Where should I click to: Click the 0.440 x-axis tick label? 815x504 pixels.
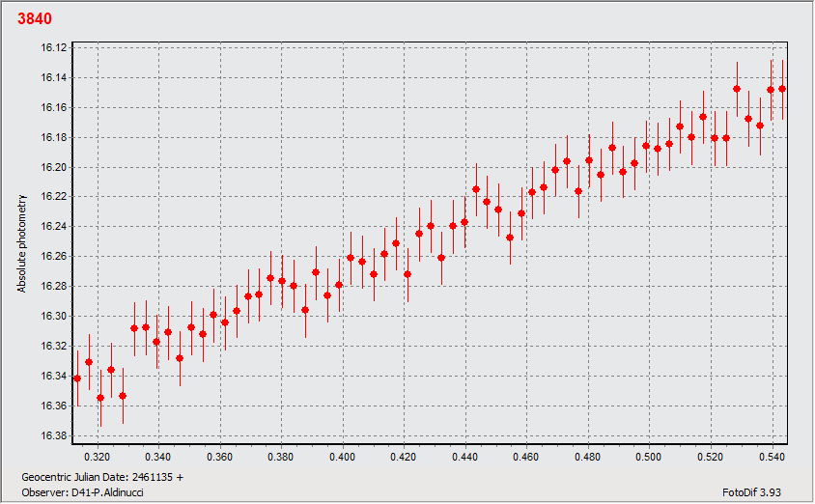(x=465, y=456)
